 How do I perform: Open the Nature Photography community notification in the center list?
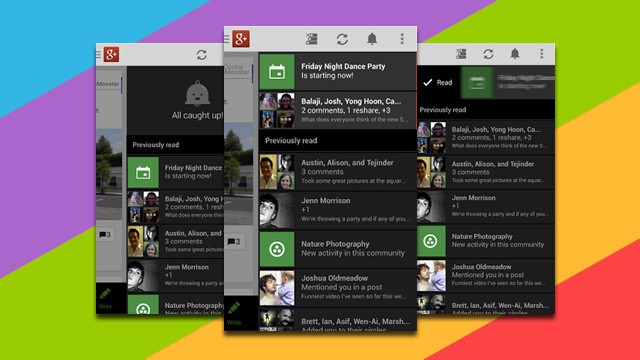[338, 249]
